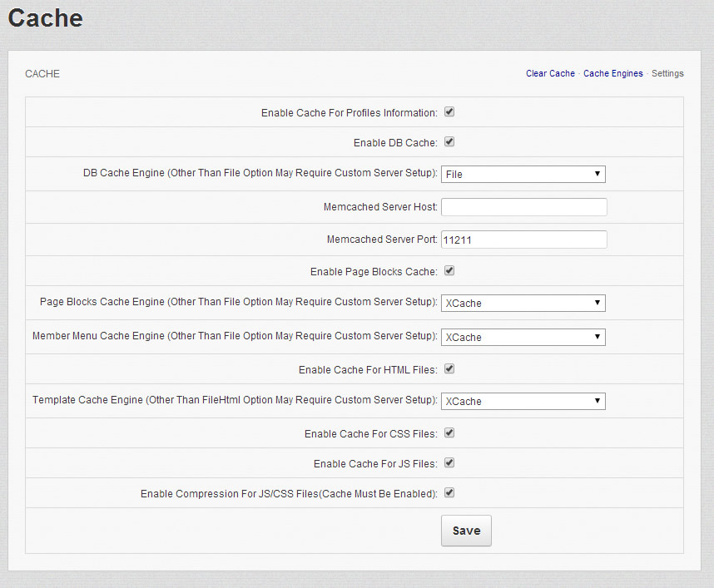Click the large Cache page heading
The width and height of the screenshot is (714, 588).
tap(46, 18)
